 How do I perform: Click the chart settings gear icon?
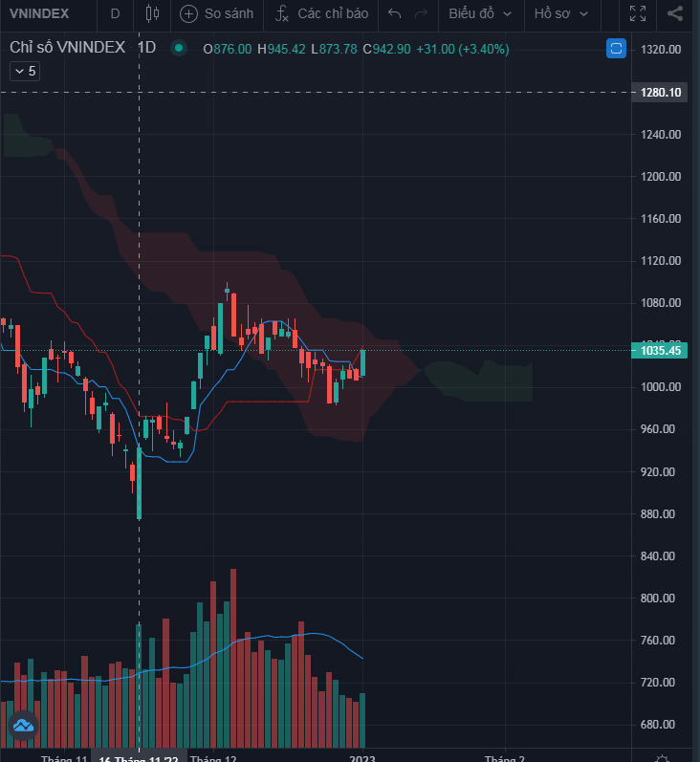[662, 758]
